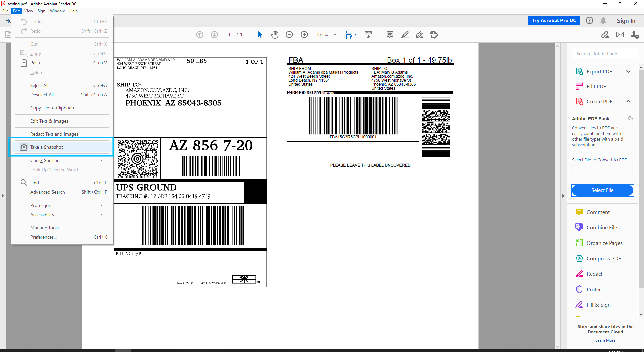
Task: Click the stamp tool icon
Action: pyautogui.click(x=434, y=35)
